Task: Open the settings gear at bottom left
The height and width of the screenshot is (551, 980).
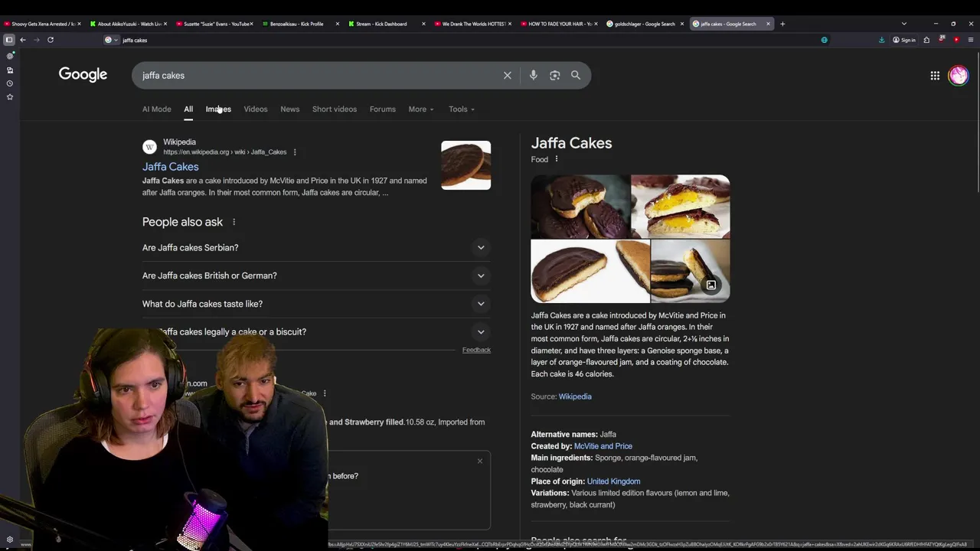Action: [x=10, y=540]
